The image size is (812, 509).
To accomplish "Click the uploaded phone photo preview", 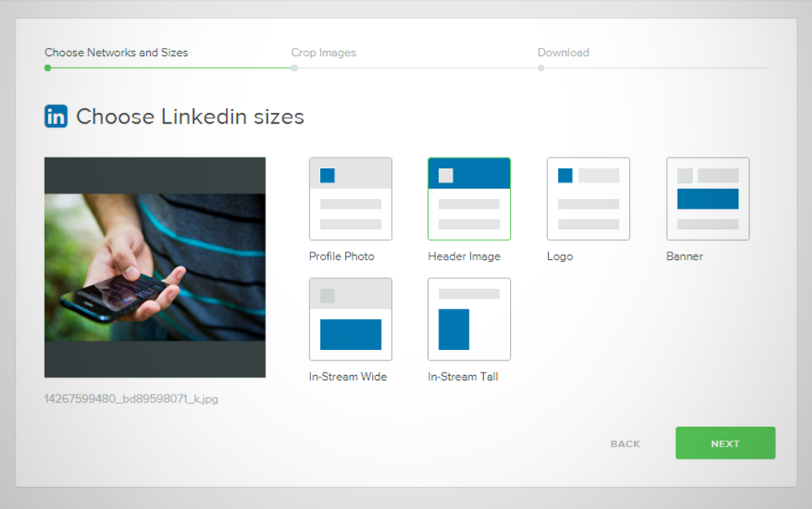I will point(154,267).
